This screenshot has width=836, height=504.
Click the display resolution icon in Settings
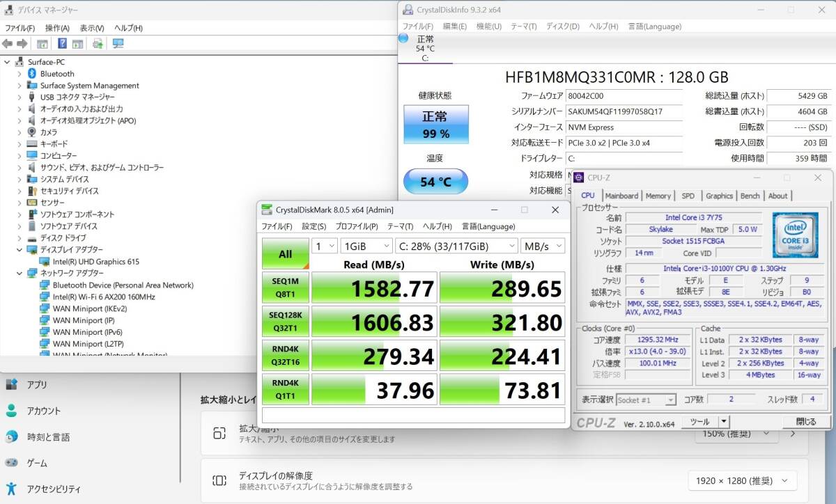coord(219,480)
